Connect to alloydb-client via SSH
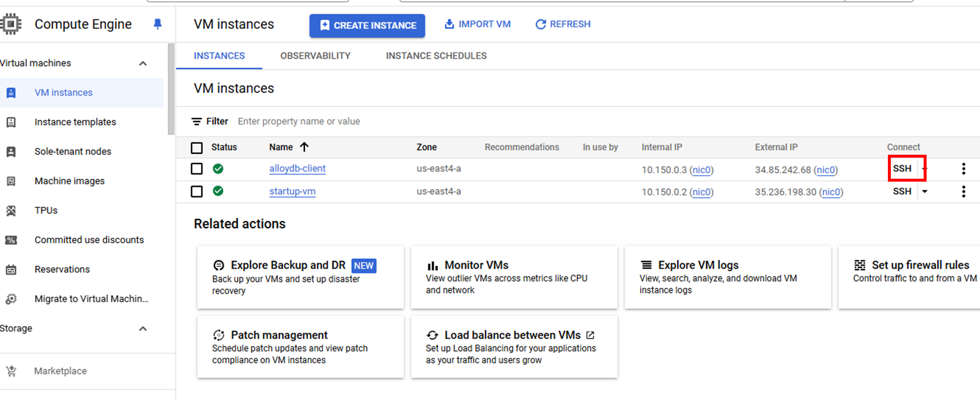The image size is (980, 400). coord(902,168)
